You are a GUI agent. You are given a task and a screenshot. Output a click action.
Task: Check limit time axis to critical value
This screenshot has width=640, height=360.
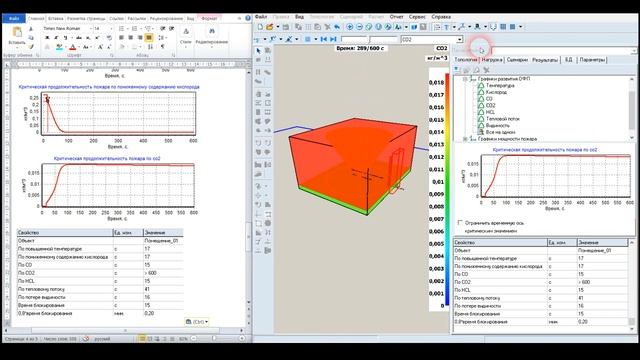pos(460,223)
